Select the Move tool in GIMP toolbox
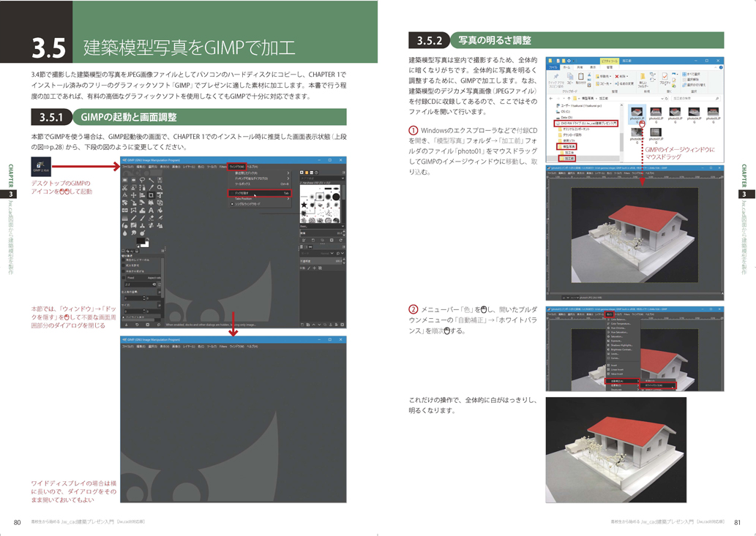Image resolution: width=756 pixels, height=536 pixels. pos(133,195)
